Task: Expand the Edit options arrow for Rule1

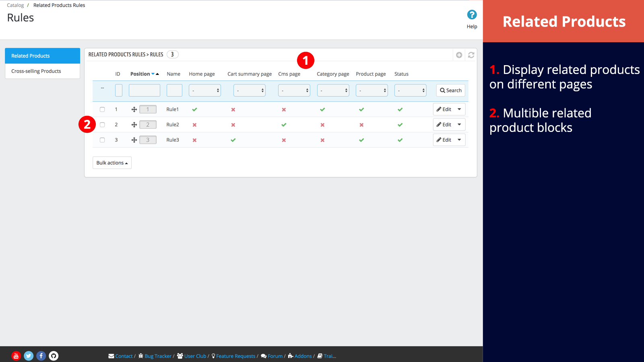Action: (459, 109)
